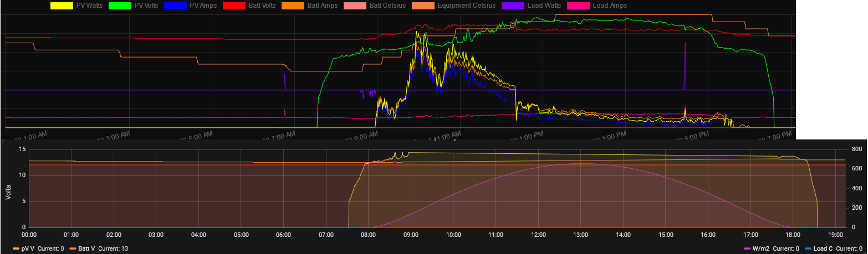868x254 pixels.
Task: Click the yellow PV Watts legend swatch
Action: click(x=61, y=6)
